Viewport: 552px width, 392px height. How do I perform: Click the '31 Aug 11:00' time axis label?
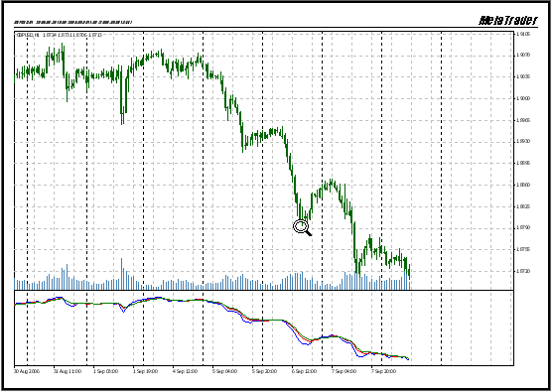pyautogui.click(x=67, y=371)
